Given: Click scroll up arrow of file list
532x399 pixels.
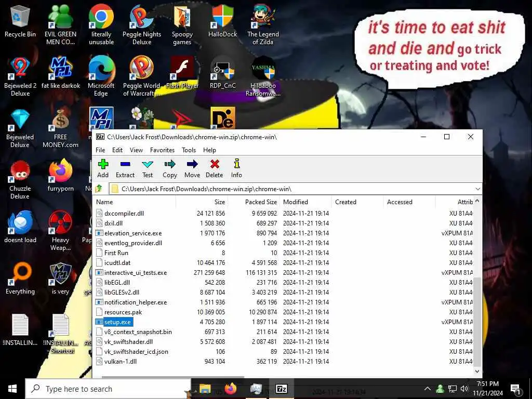Looking at the screenshot, I should pos(477,201).
